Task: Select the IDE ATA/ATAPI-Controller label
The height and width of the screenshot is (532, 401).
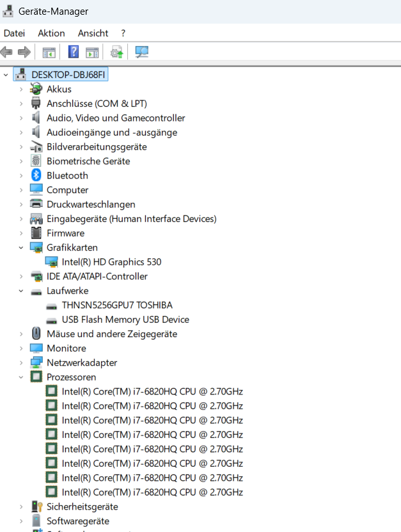Action: [97, 276]
